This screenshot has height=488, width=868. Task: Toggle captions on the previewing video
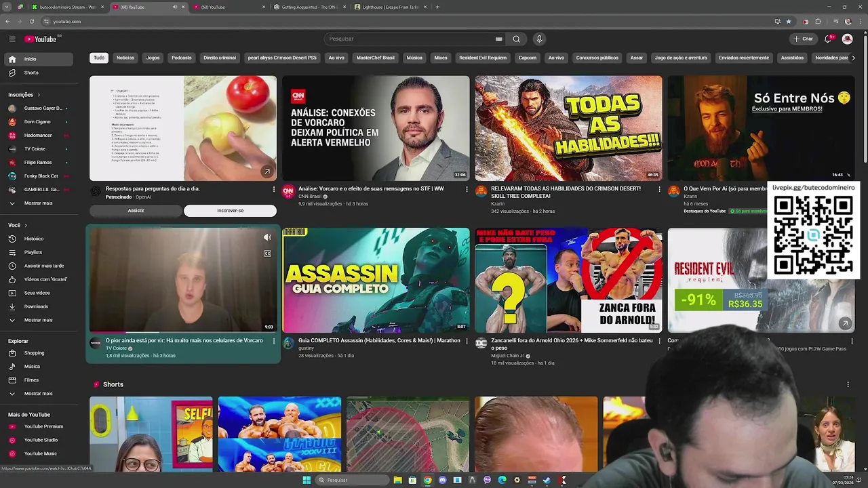tap(267, 253)
